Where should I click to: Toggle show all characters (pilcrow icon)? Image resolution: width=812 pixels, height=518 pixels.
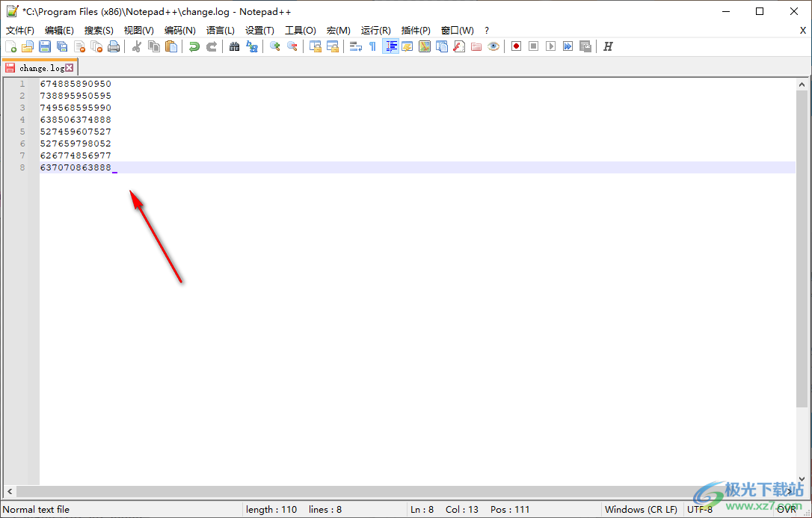pos(372,46)
